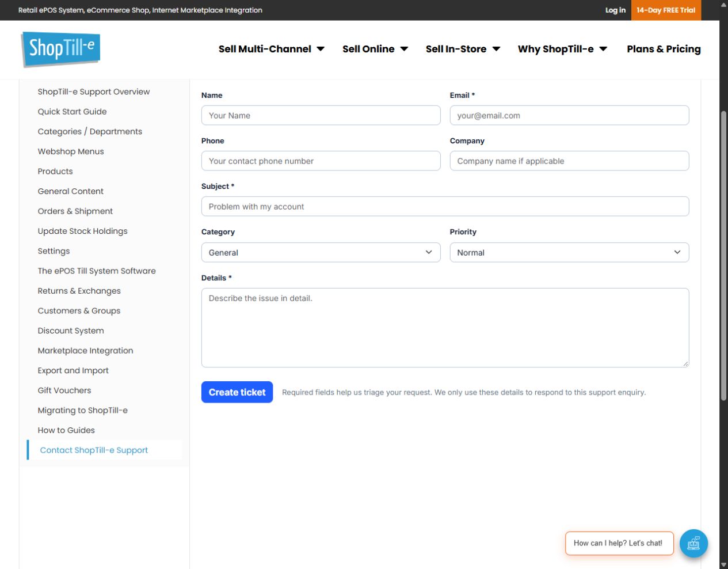The height and width of the screenshot is (569, 728).
Task: Focus the Your Name input field
Action: [321, 115]
